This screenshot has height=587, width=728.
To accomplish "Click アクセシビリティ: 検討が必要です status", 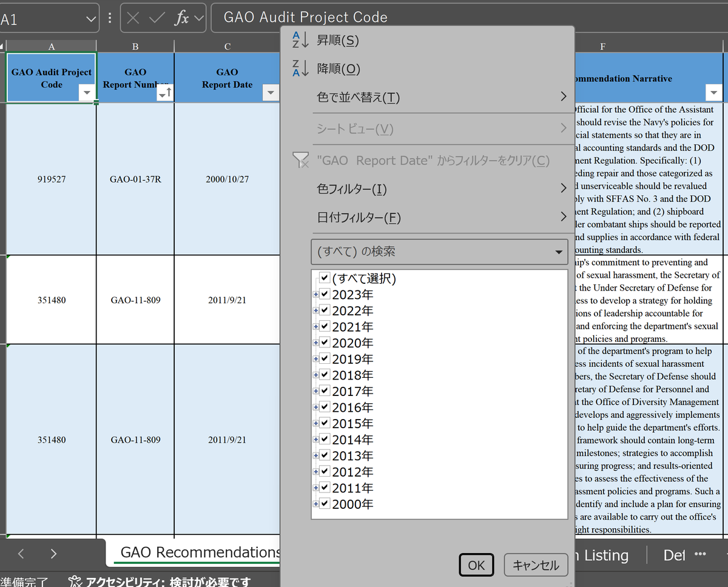I will pyautogui.click(x=168, y=582).
